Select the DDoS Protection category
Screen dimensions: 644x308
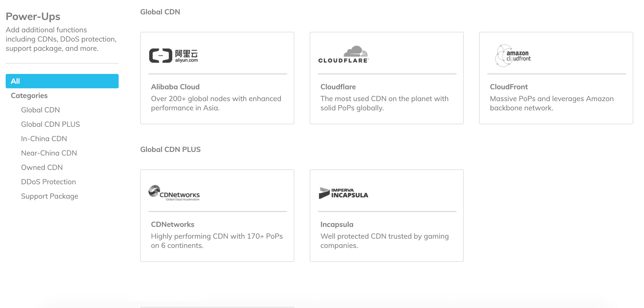tap(48, 182)
